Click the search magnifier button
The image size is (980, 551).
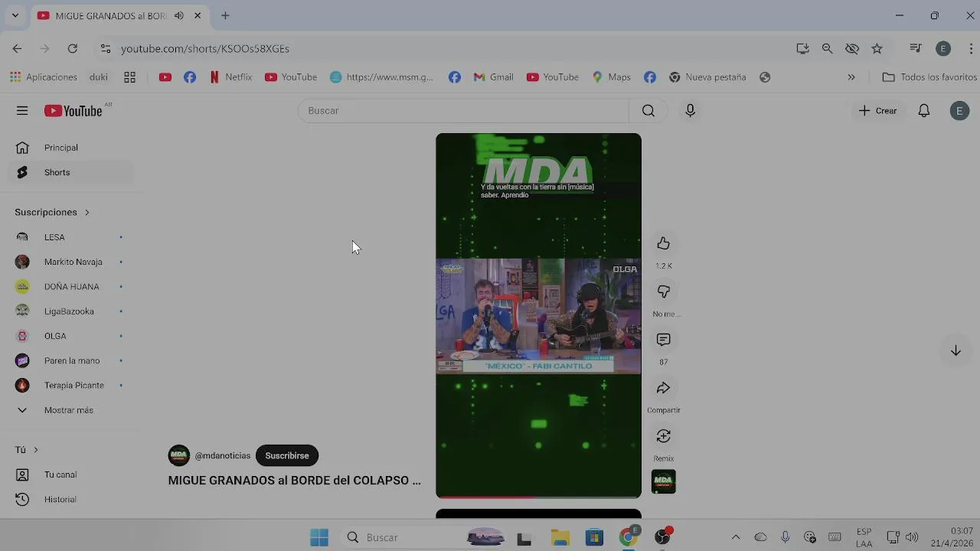pos(648,111)
